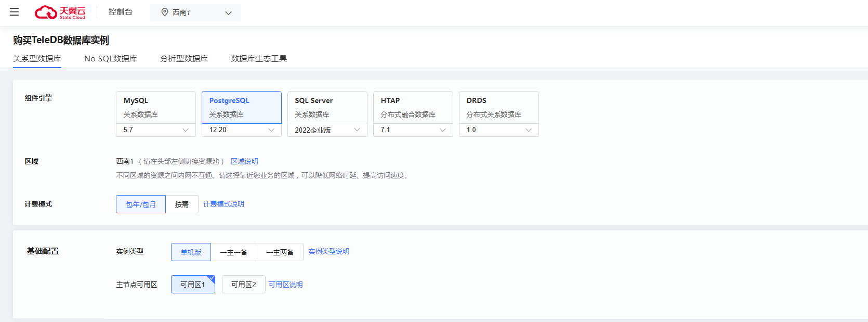Open the 区域说明 link
This screenshot has width=868, height=322.
pyautogui.click(x=244, y=161)
